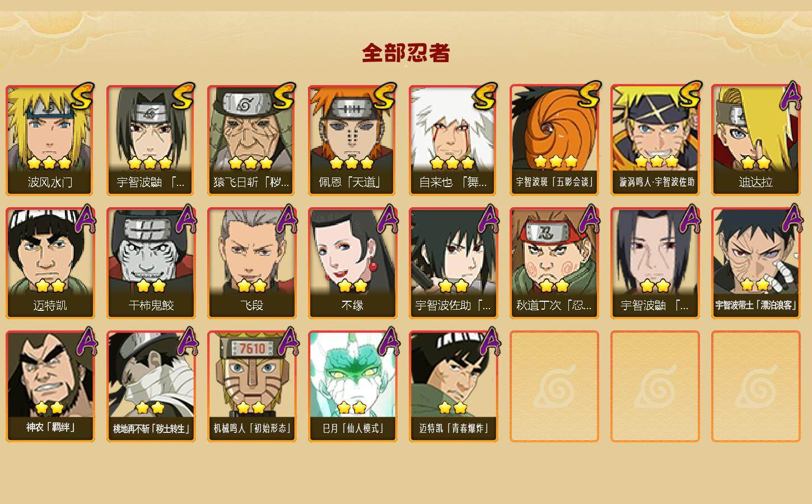The width and height of the screenshot is (812, 504).
Task: Open 桃地再不斩「秽土转生」 card
Action: 151,386
